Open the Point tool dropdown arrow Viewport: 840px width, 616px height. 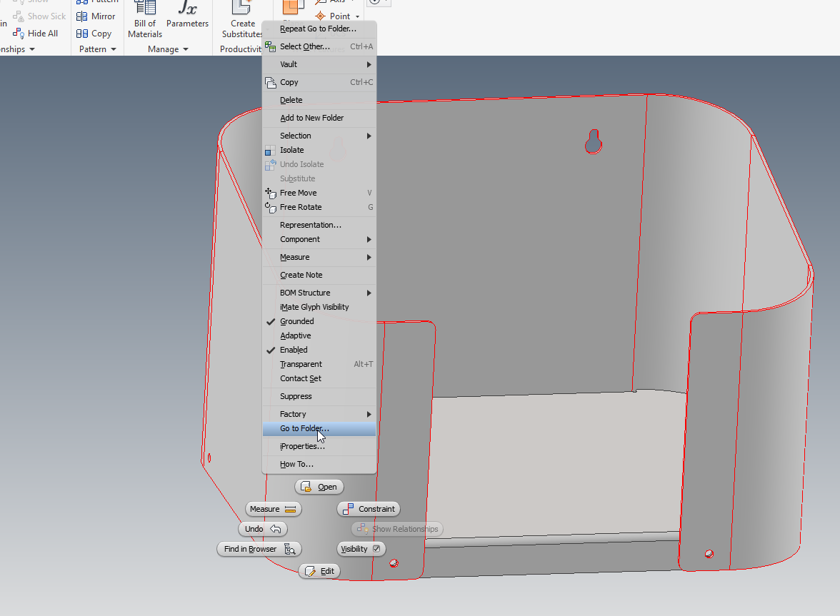tap(357, 16)
